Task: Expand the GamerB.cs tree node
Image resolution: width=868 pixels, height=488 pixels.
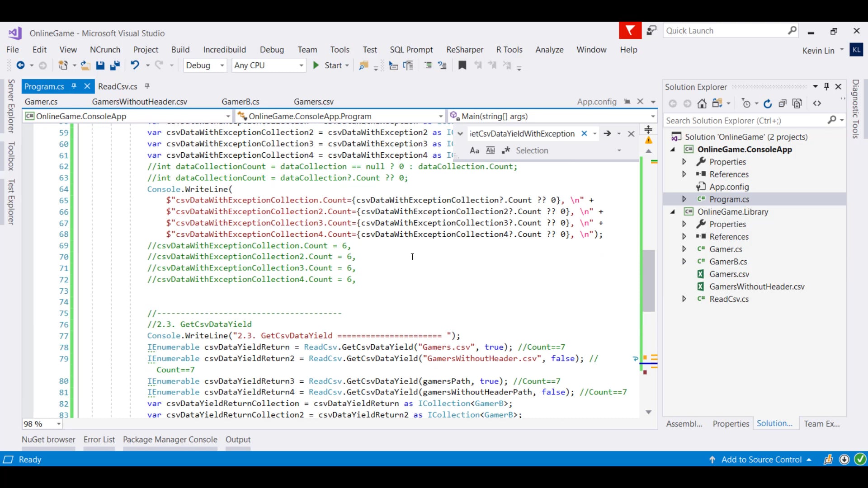Action: click(x=684, y=262)
